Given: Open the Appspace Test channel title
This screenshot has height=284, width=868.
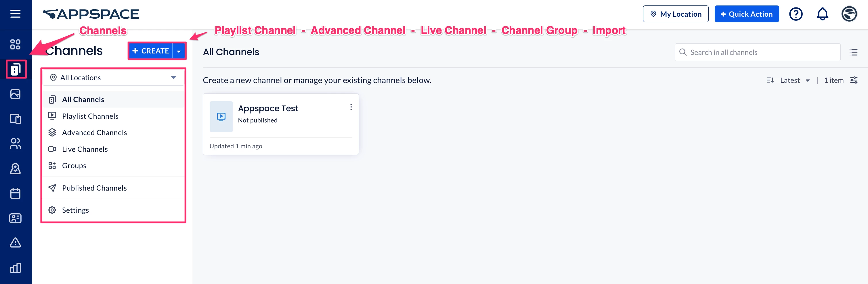Looking at the screenshot, I should coord(268,108).
